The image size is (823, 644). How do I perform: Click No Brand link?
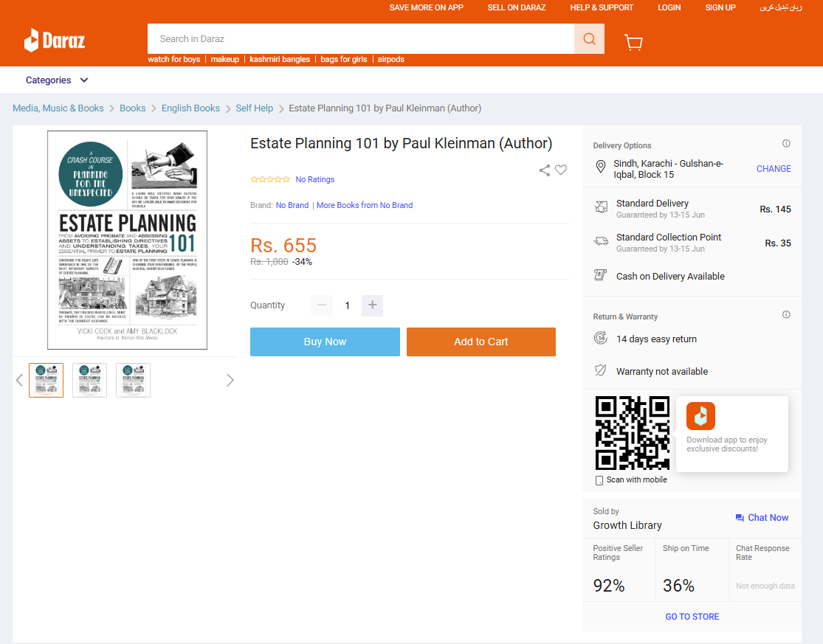292,205
